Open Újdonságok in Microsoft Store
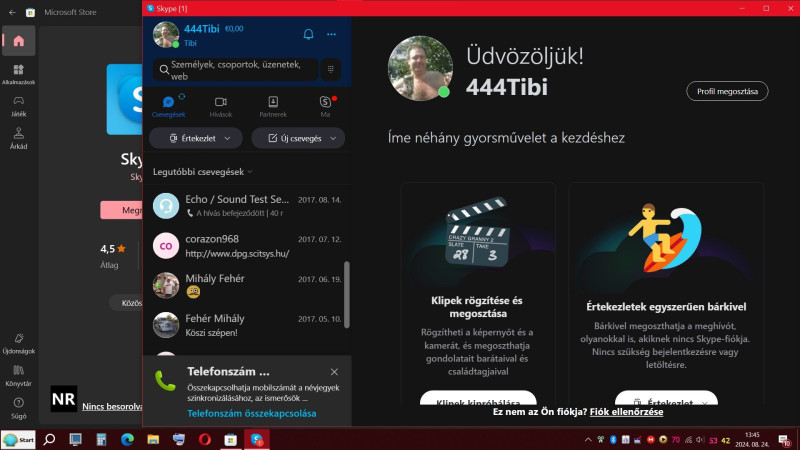This screenshot has width=800, height=450. coord(19,344)
